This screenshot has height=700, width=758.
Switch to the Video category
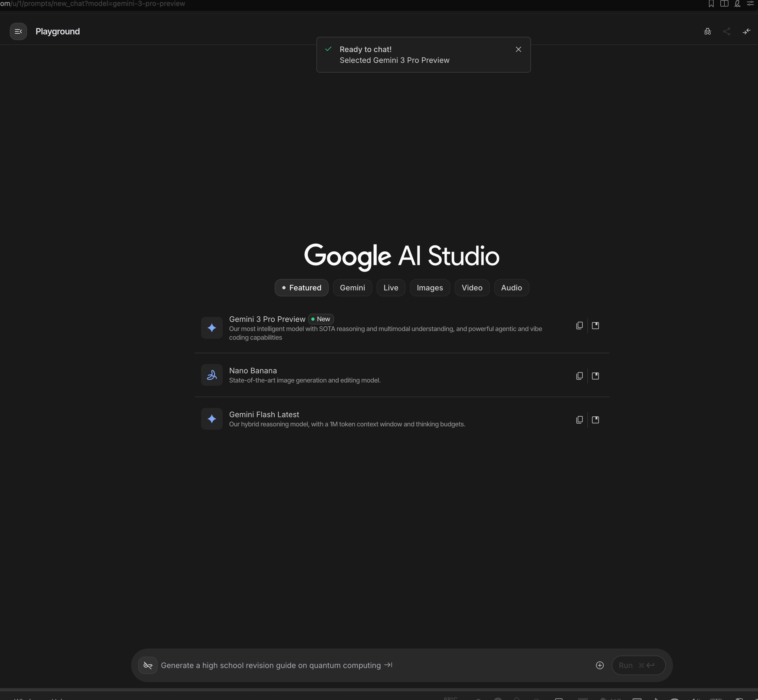pyautogui.click(x=472, y=287)
